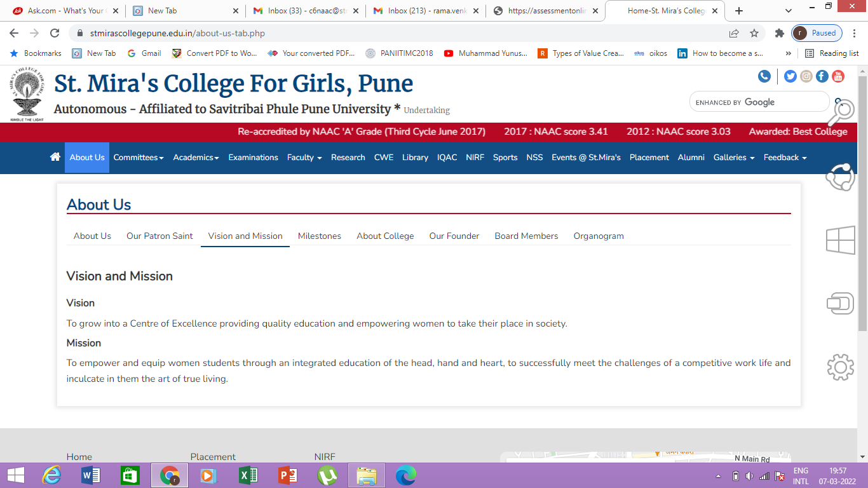Open the Twitter social media icon
The image size is (868, 488).
click(x=790, y=76)
